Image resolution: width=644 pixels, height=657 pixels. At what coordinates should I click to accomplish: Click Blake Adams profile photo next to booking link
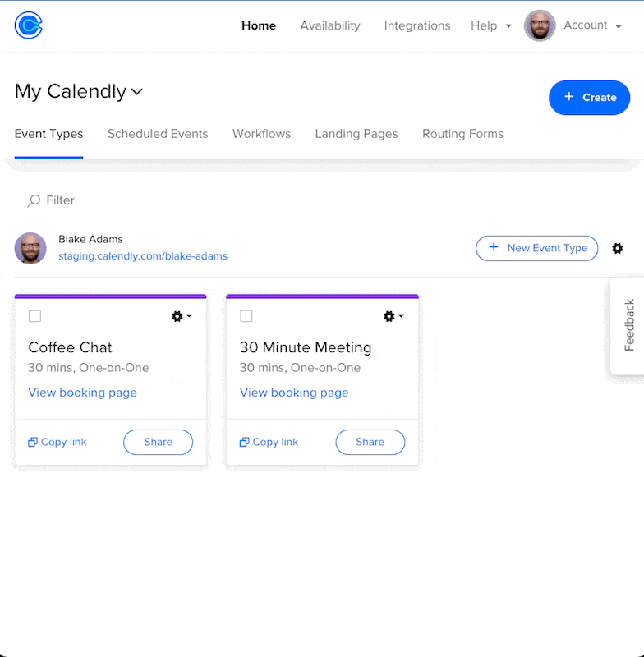pyautogui.click(x=30, y=248)
